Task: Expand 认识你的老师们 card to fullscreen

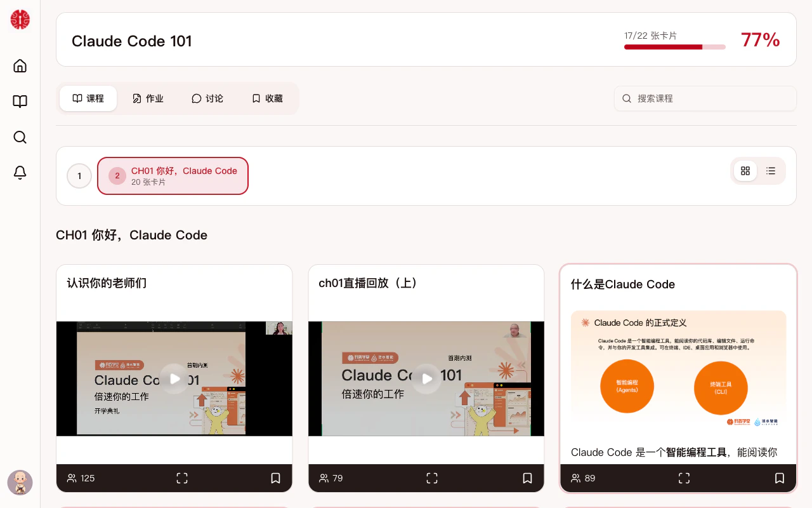Action: (182, 478)
